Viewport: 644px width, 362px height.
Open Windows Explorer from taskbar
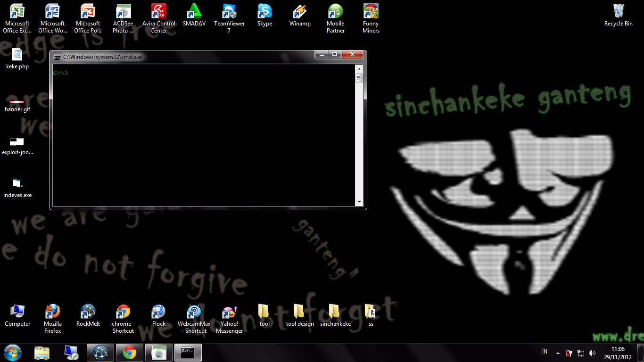pyautogui.click(x=42, y=353)
